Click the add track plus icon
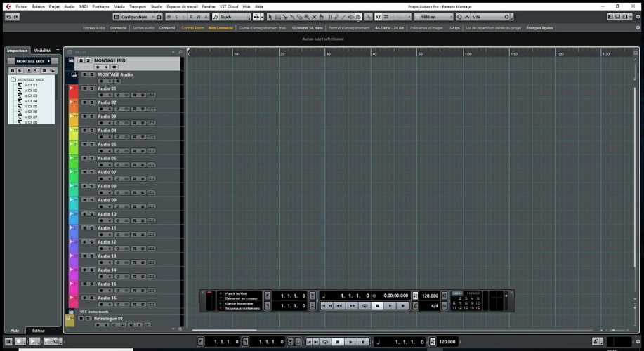 [x=173, y=52]
